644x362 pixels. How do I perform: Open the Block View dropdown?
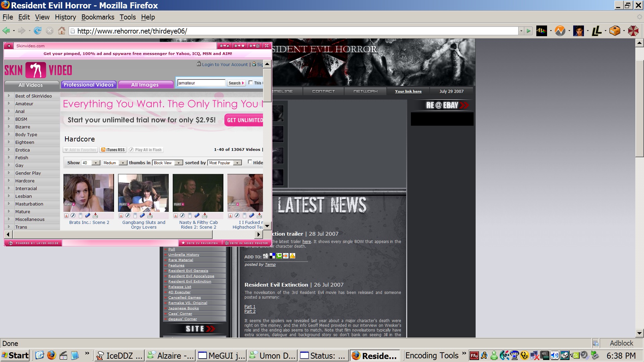(x=179, y=163)
